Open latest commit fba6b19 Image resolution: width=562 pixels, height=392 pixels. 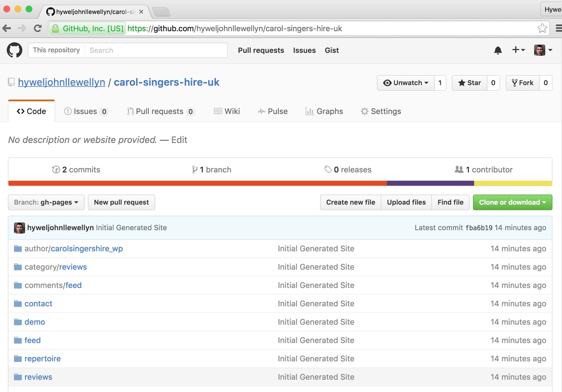pyautogui.click(x=479, y=228)
